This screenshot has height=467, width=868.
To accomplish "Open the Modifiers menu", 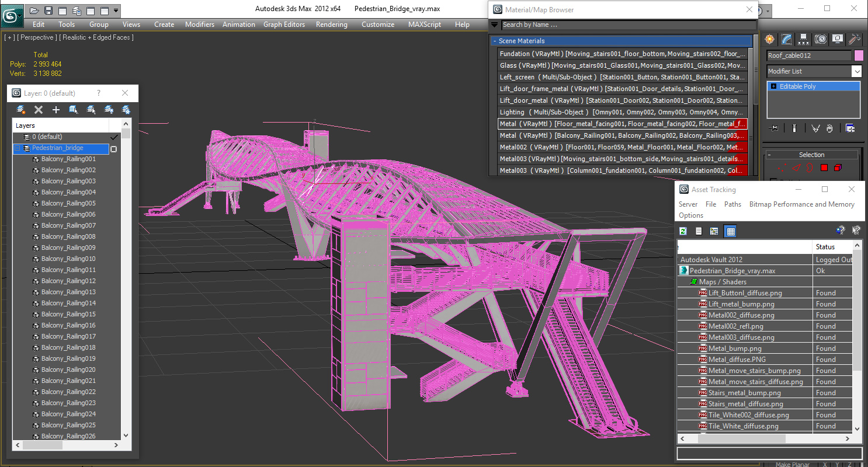I will (x=200, y=25).
